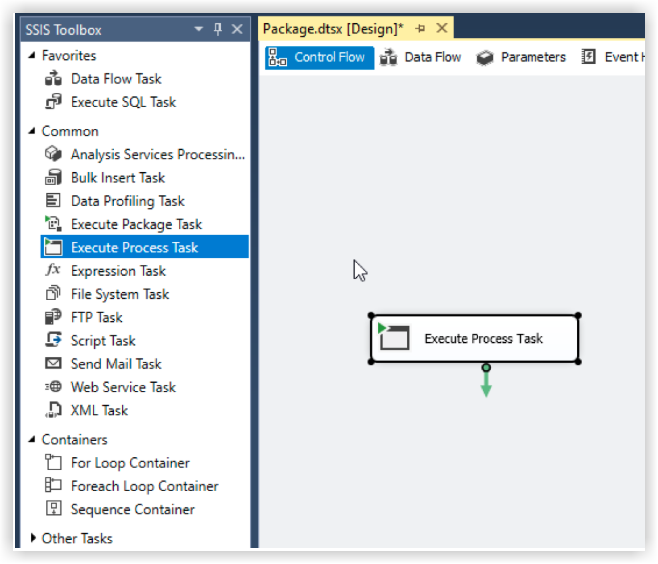Viewport: 658px width, 564px height.
Task: Click the Data Profiling Task icon
Action: click(x=53, y=201)
